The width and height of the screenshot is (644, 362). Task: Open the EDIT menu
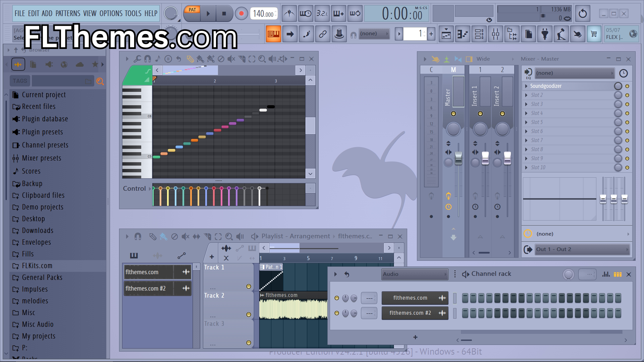[34, 13]
